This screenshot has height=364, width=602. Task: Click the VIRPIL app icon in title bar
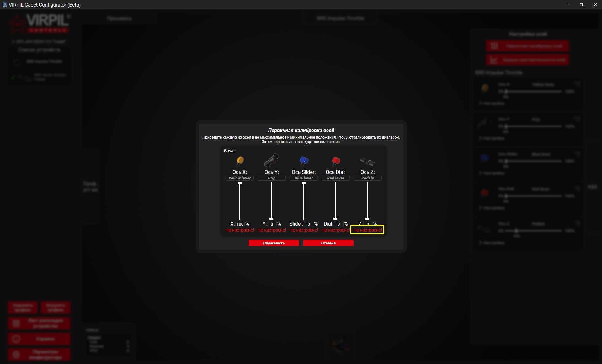4,5
